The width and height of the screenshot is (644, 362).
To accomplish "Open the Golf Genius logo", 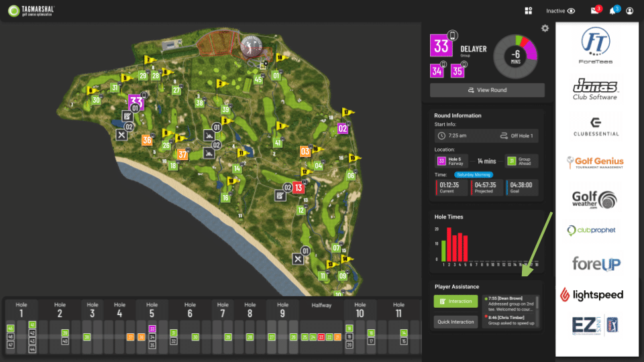I will pyautogui.click(x=595, y=162).
